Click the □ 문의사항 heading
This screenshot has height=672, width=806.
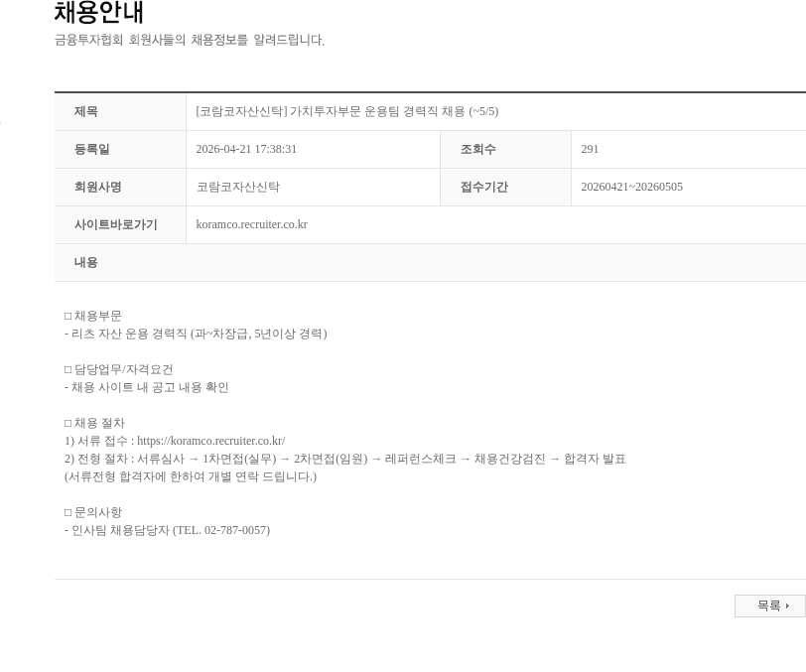click(93, 512)
